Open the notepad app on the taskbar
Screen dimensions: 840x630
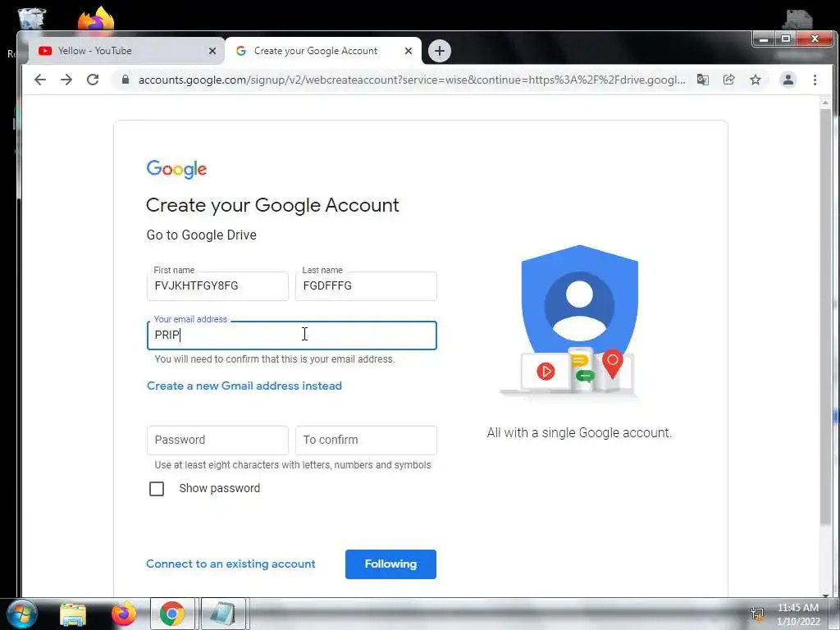coord(223,614)
